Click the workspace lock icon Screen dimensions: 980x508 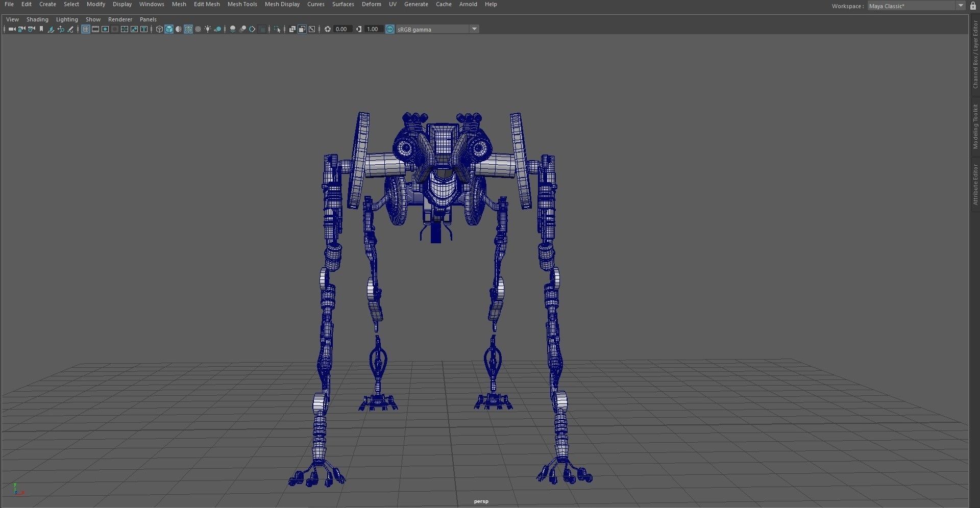(x=973, y=6)
